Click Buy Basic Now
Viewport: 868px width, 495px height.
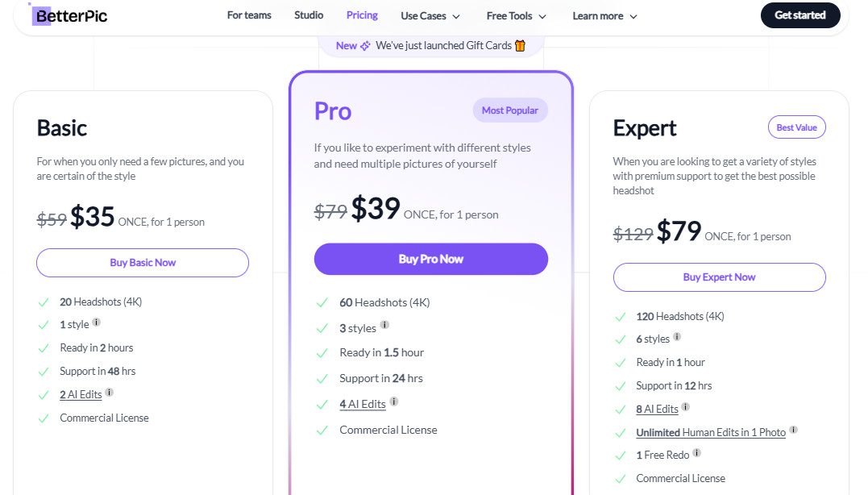(x=142, y=263)
